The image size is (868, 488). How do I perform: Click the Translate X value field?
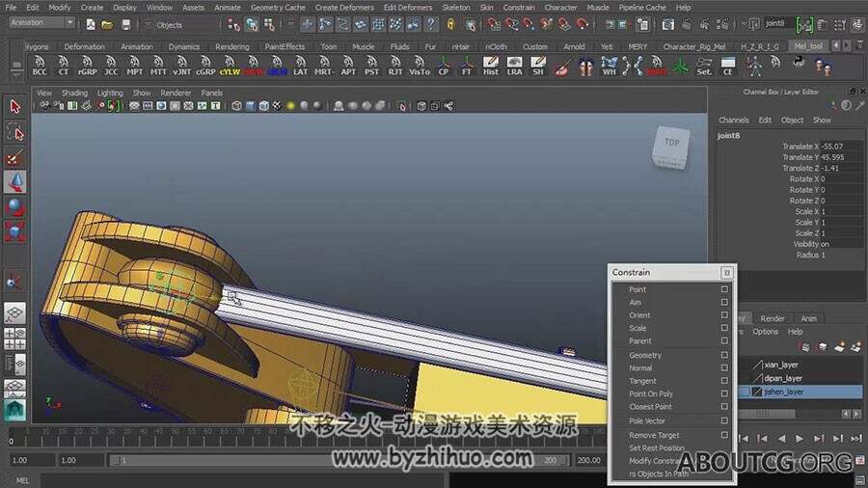[840, 146]
